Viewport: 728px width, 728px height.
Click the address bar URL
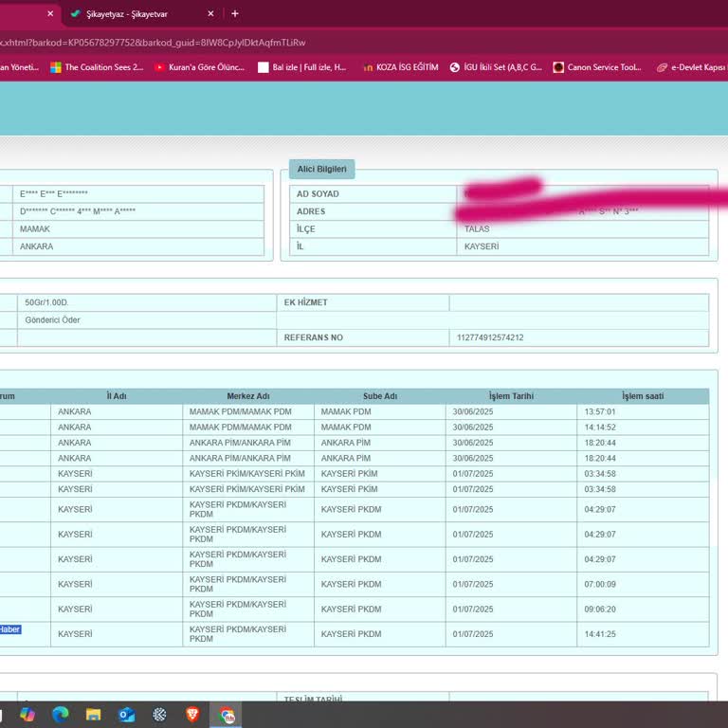(x=154, y=43)
